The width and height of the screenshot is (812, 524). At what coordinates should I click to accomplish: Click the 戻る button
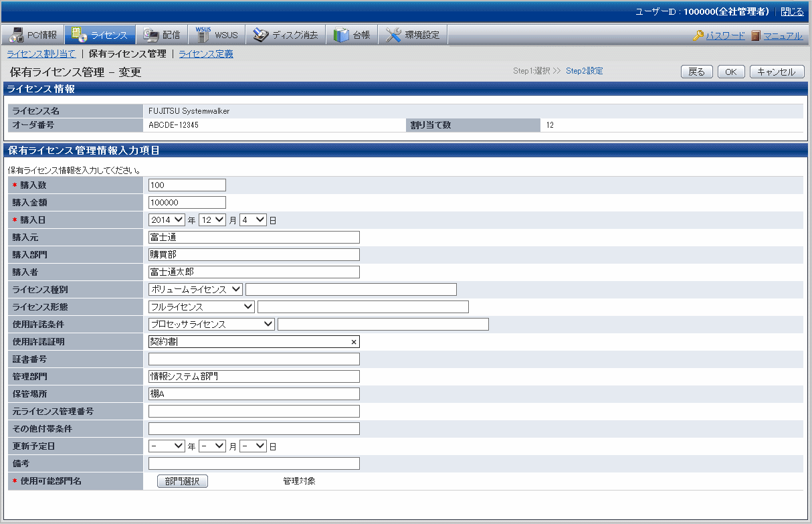697,72
